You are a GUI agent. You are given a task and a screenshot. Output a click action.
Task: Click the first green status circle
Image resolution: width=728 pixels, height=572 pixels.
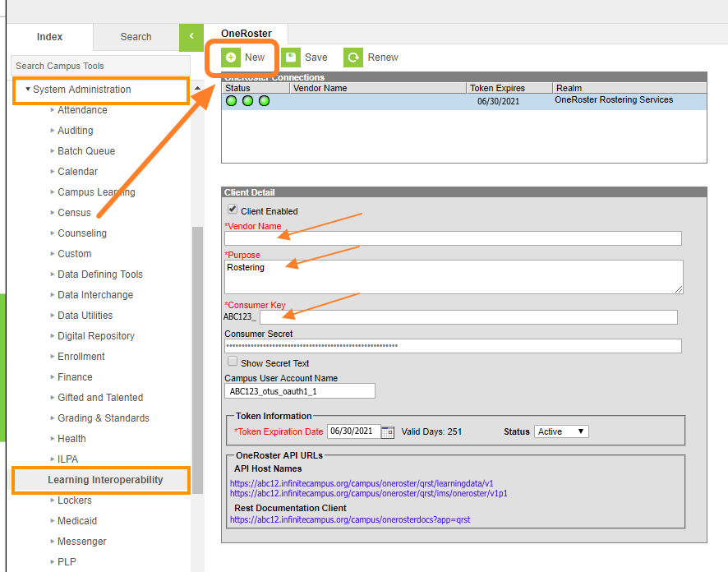click(231, 101)
